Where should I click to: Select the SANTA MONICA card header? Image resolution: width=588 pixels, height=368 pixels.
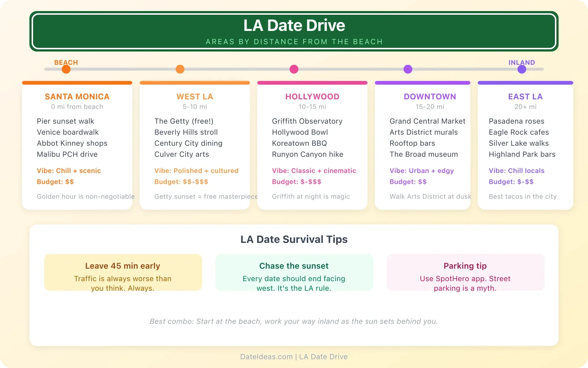click(x=77, y=96)
